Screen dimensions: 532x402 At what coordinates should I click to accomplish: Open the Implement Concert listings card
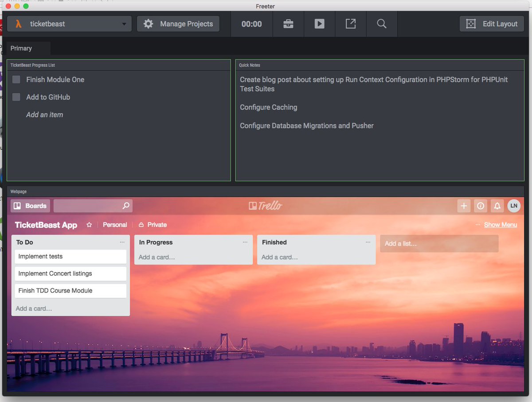coord(70,273)
